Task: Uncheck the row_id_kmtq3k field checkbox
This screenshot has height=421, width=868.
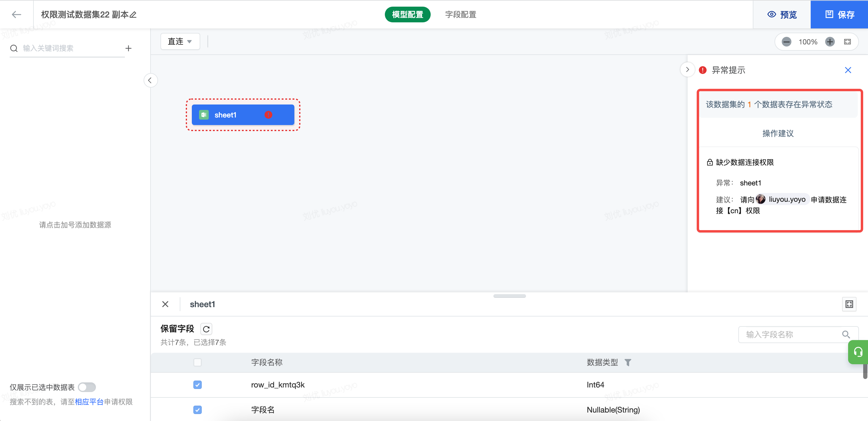Action: [198, 384]
